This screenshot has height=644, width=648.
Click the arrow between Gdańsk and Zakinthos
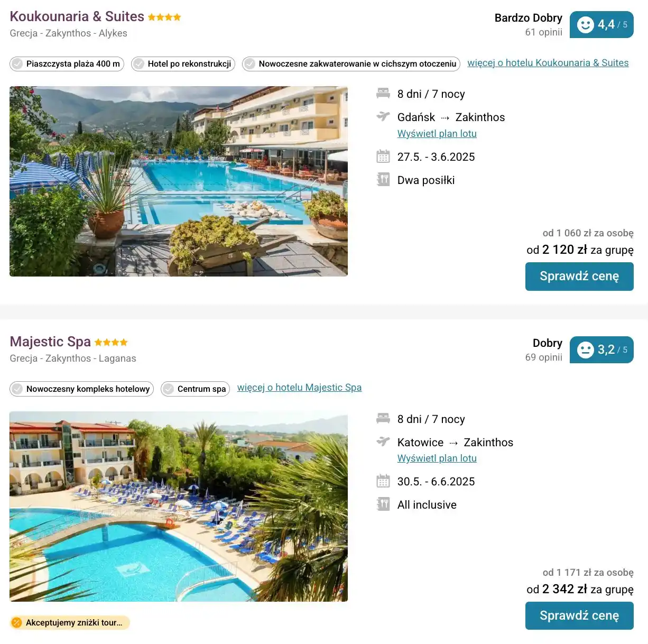pos(445,117)
